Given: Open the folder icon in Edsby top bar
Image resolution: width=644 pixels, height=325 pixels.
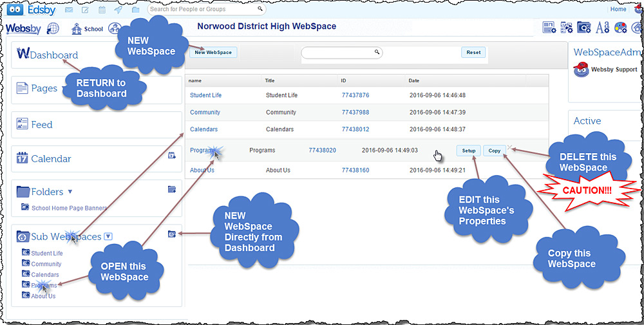Looking at the screenshot, I should [x=135, y=9].
